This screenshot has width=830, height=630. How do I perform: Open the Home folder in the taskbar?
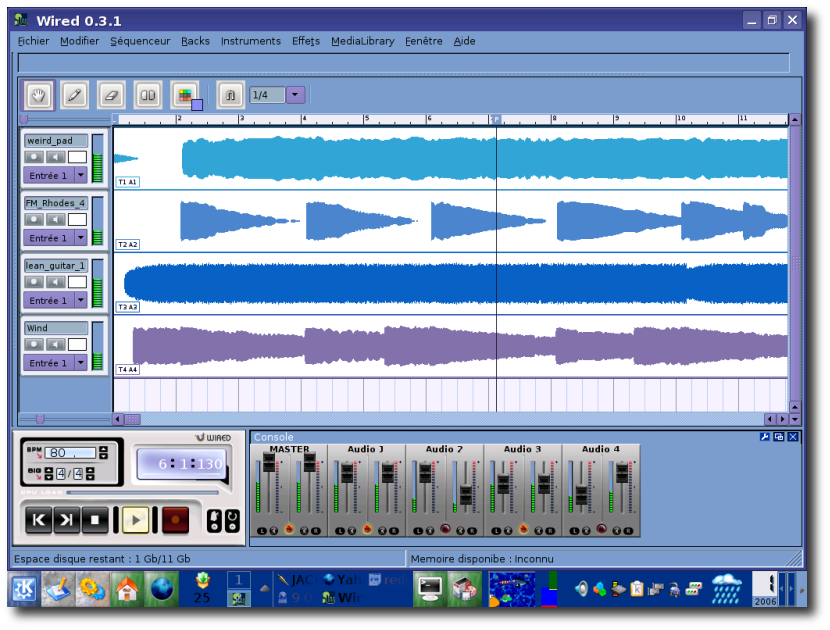pyautogui.click(x=127, y=589)
